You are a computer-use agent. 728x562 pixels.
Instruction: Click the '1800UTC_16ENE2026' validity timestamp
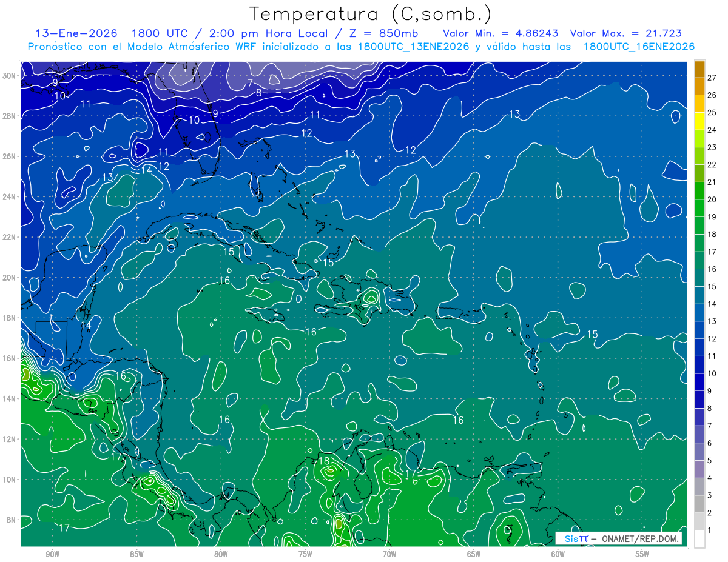pyautogui.click(x=639, y=47)
